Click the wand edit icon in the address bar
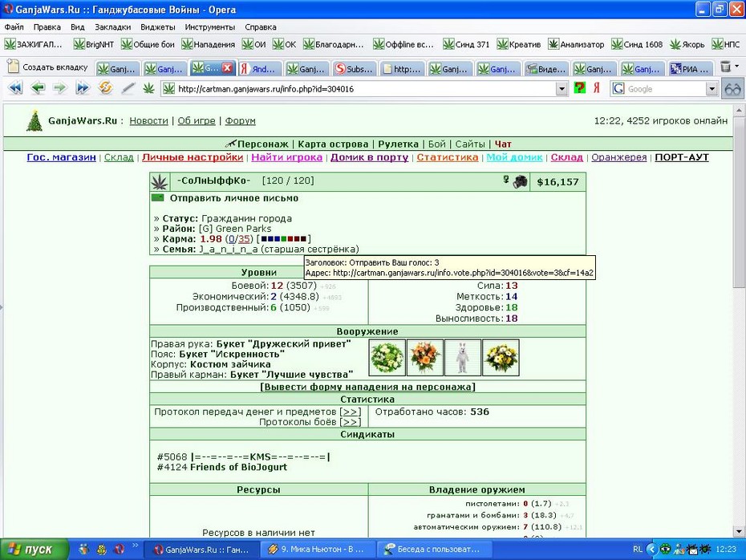Screen dimensions: 746x560 pos(128,88)
